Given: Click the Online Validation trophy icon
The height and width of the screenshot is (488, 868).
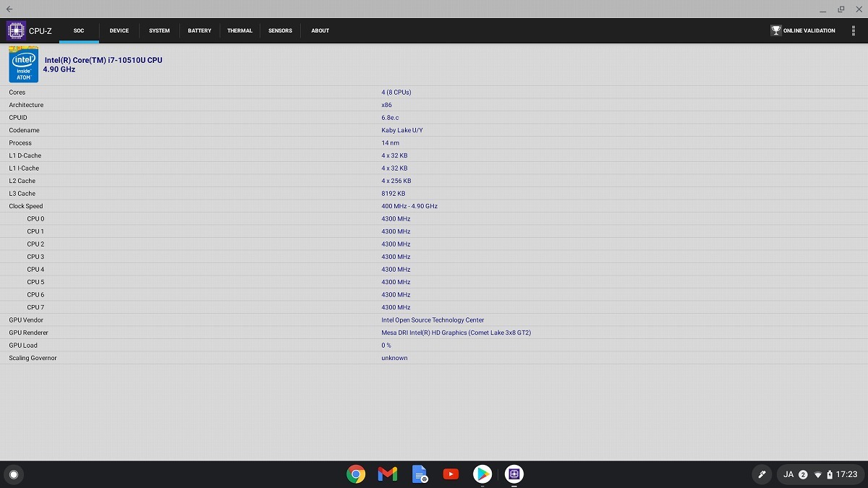Looking at the screenshot, I should pos(775,30).
